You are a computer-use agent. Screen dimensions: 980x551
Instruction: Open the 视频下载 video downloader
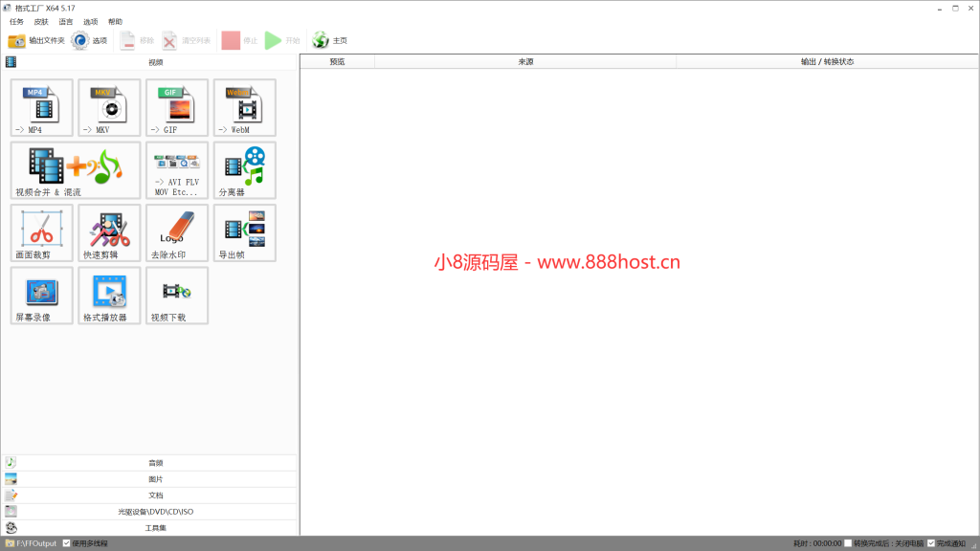click(177, 296)
